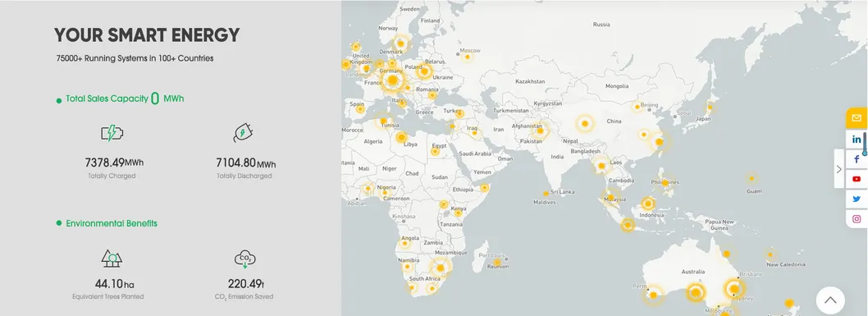The width and height of the screenshot is (868, 316).
Task: Select the Moscow map marker
Action: [467, 57]
